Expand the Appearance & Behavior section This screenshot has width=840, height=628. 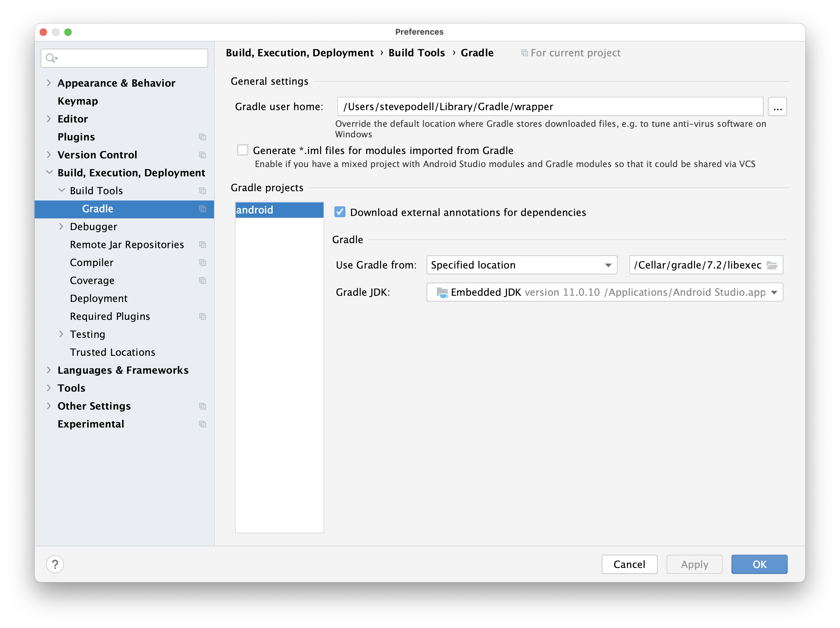click(49, 83)
